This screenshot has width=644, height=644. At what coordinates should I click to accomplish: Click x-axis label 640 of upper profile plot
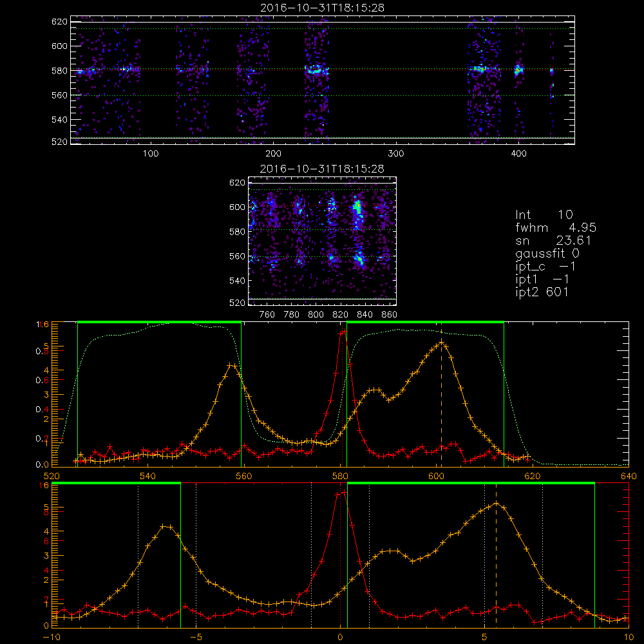629,476
